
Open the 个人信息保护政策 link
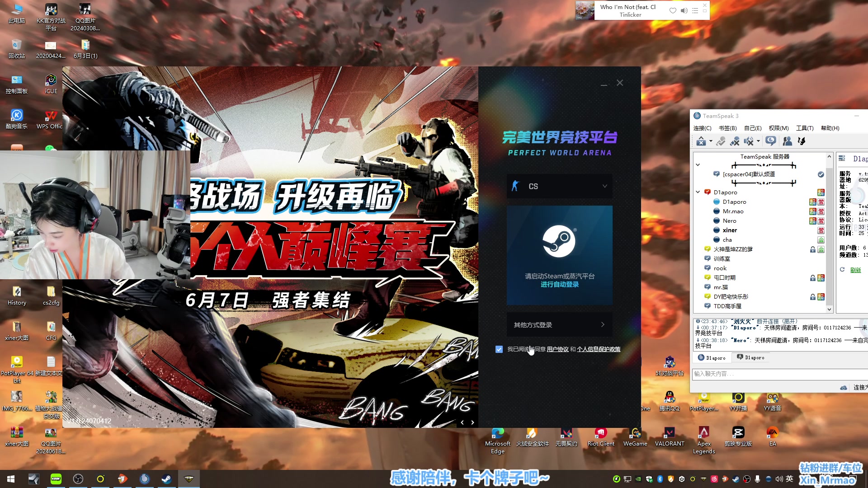click(x=599, y=349)
